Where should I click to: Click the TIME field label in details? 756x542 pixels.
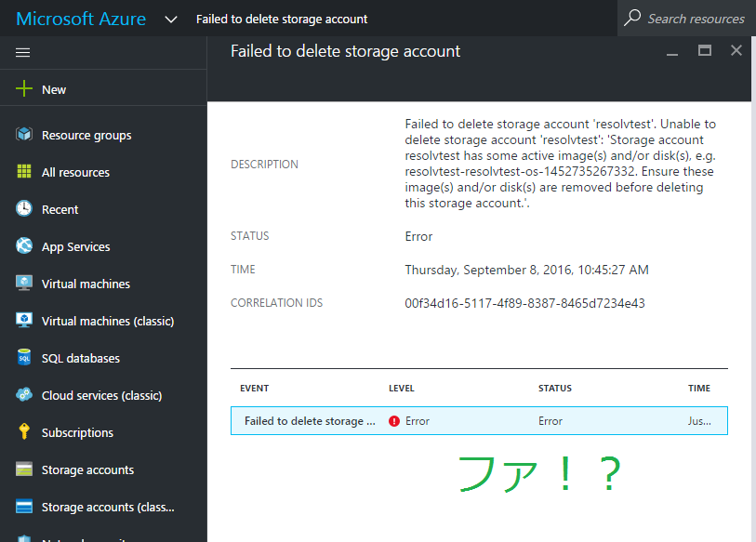click(x=243, y=270)
